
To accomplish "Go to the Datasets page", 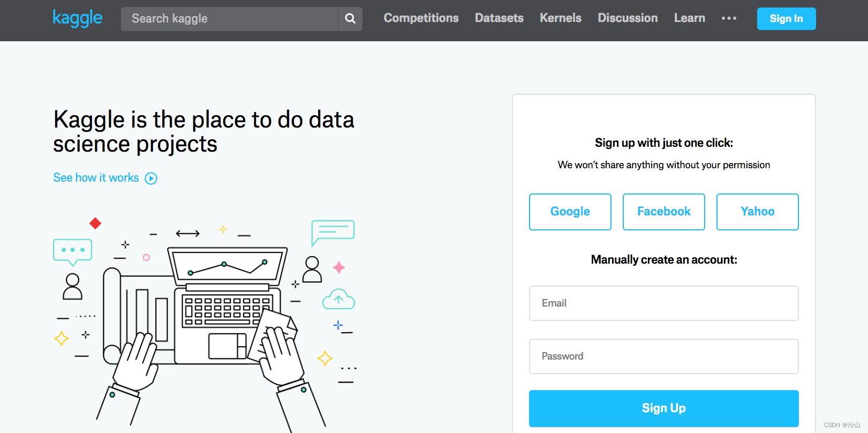I will (x=499, y=18).
